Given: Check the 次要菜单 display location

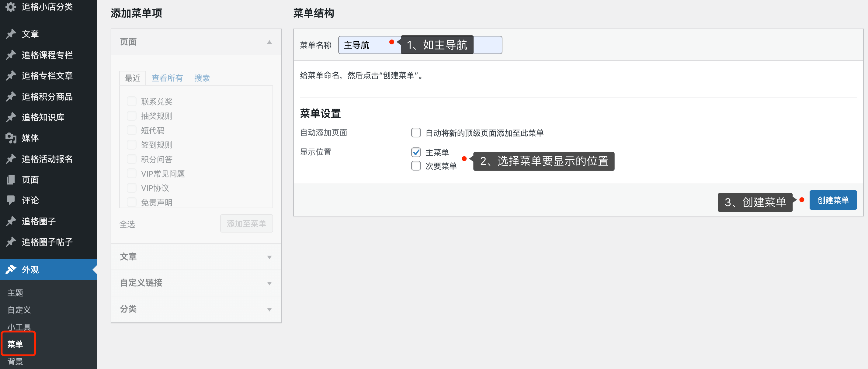Looking at the screenshot, I should [416, 166].
